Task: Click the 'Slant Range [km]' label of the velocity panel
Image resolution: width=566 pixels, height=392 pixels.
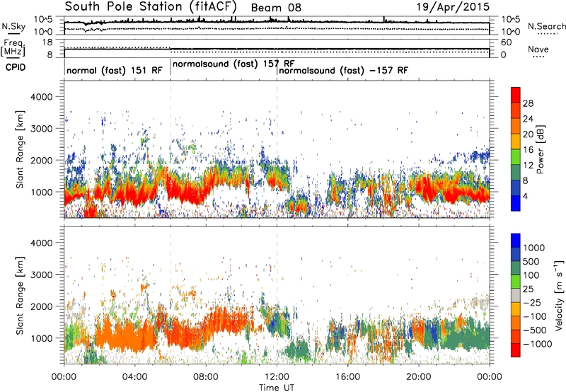Action: point(20,295)
